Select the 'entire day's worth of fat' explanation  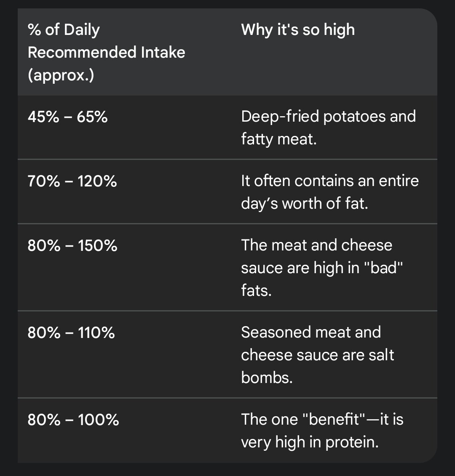[329, 192]
